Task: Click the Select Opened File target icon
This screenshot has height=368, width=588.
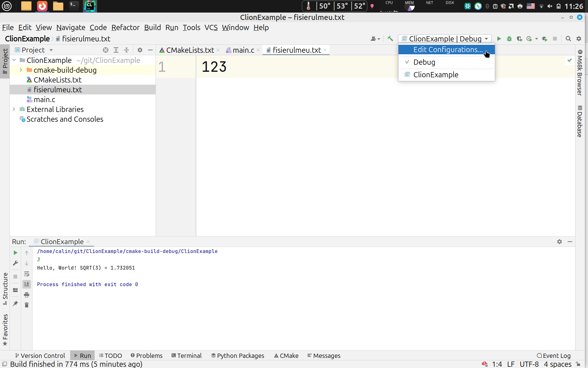Action: pyautogui.click(x=106, y=50)
